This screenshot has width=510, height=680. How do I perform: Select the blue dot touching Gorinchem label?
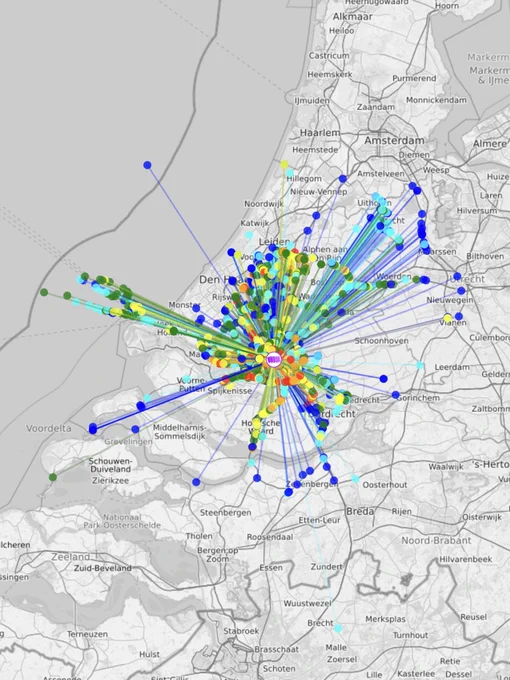(x=395, y=395)
